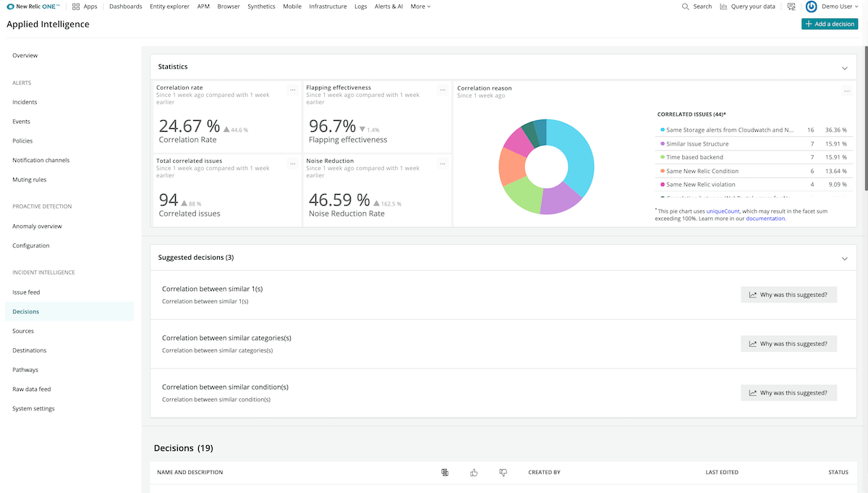Click the orange Same New Relic Condition dot
This screenshot has height=493, width=868.
pyautogui.click(x=662, y=171)
